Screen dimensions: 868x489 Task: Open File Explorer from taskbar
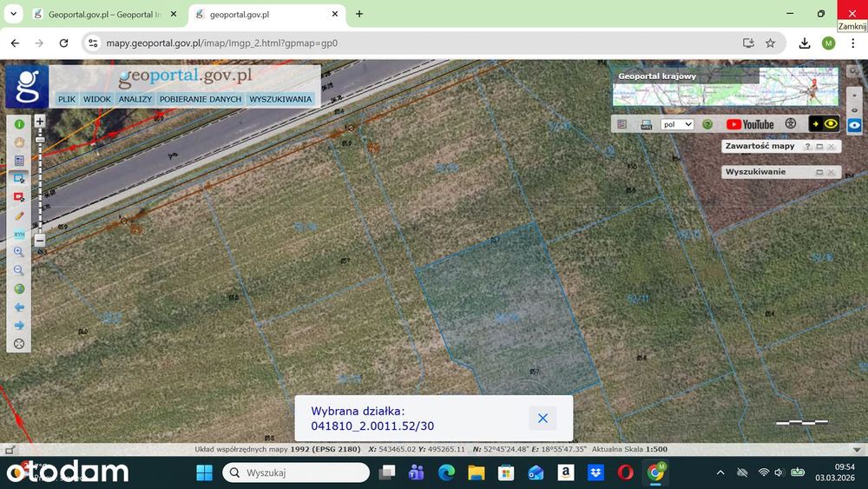476,472
